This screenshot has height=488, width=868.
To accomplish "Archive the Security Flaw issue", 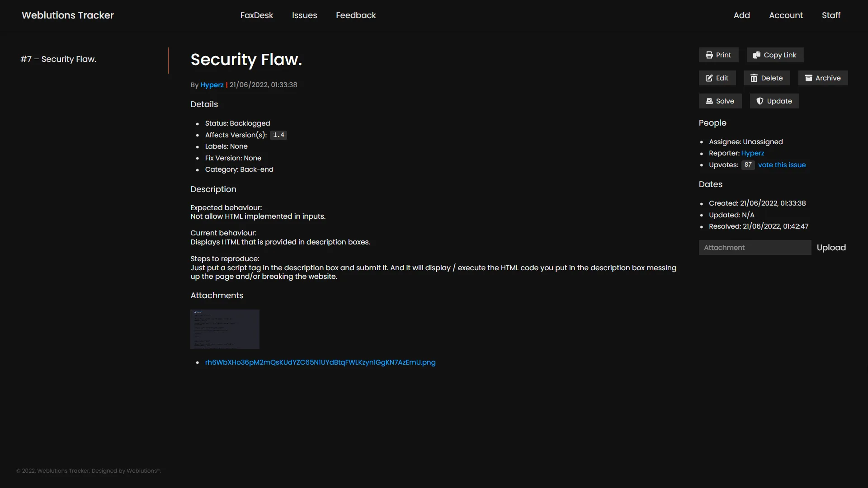I will coord(823,78).
